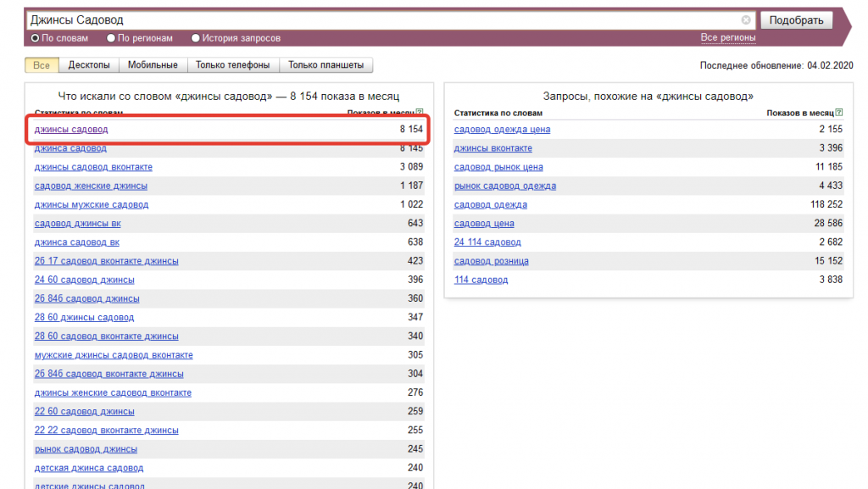The width and height of the screenshot is (868, 489).
Task: Open the джинсы женские садовод вконтакте link
Action: point(113,392)
